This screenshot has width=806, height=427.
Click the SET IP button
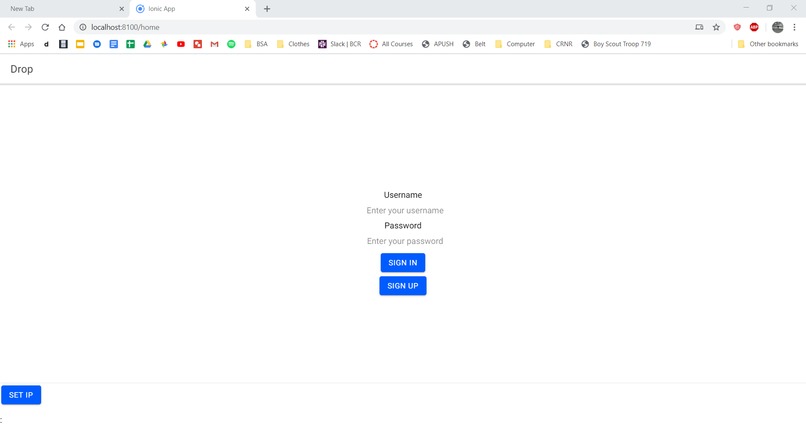click(21, 395)
